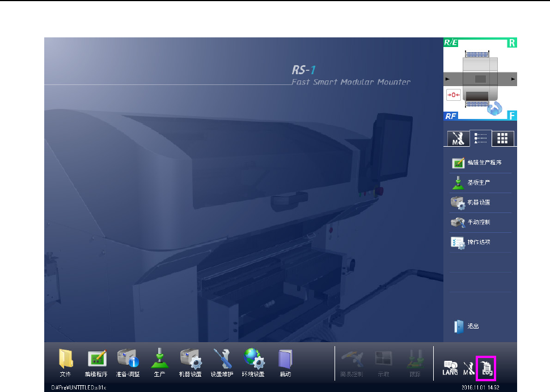Select the list view tab in side panel

480,138
